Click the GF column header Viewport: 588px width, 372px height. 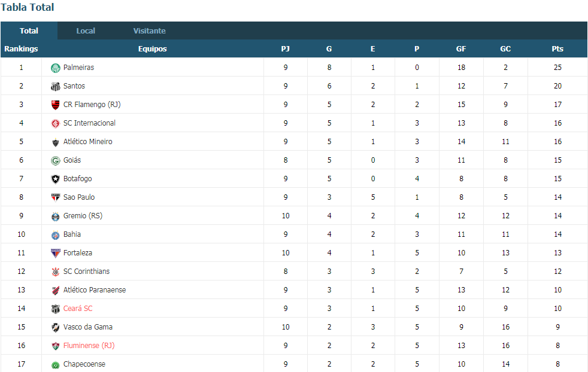[x=461, y=48]
